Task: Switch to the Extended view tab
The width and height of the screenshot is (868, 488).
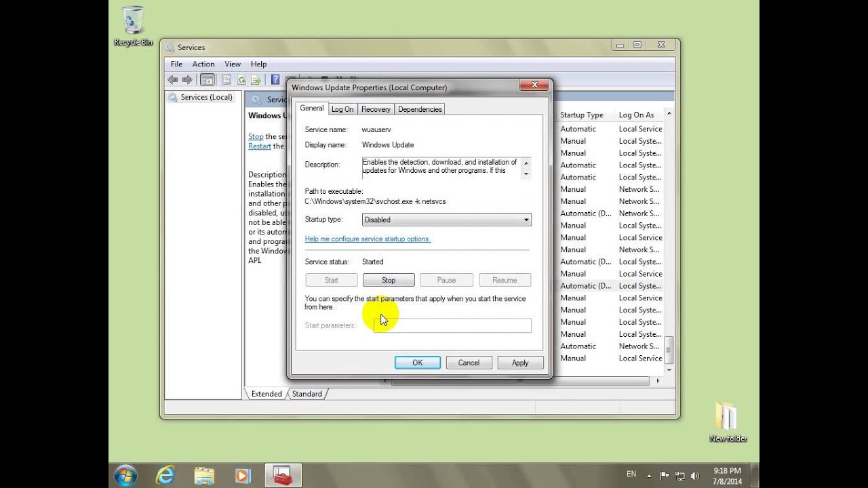Action: pyautogui.click(x=267, y=394)
